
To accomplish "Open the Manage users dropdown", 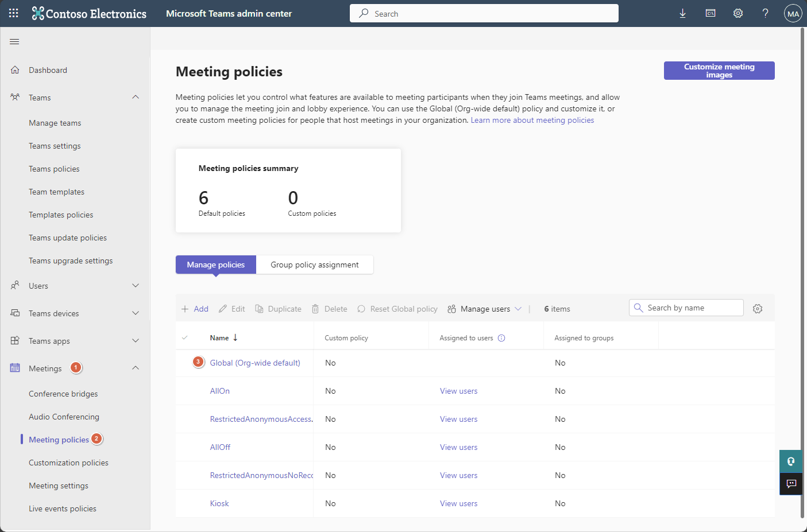I will point(484,309).
